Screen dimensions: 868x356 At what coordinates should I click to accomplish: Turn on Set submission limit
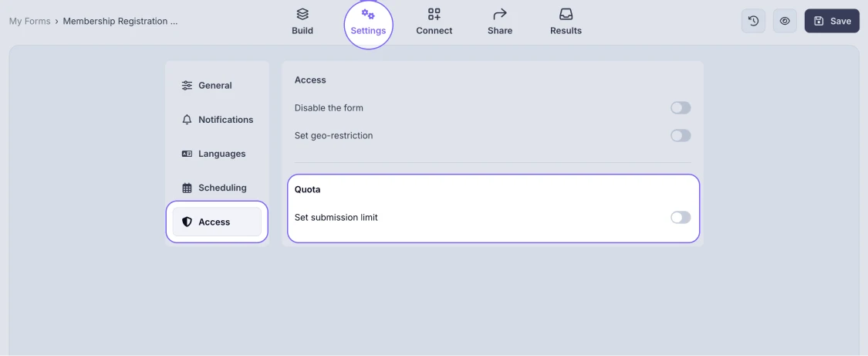point(681,218)
